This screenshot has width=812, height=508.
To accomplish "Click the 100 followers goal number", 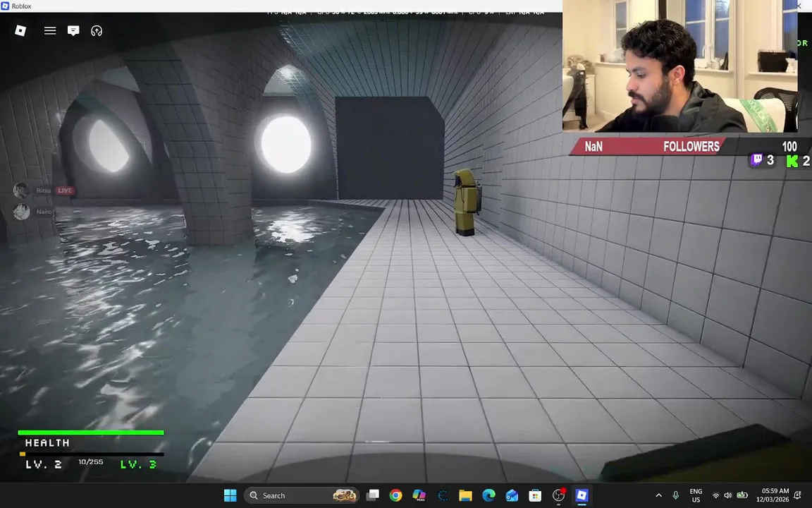I will [x=789, y=147].
